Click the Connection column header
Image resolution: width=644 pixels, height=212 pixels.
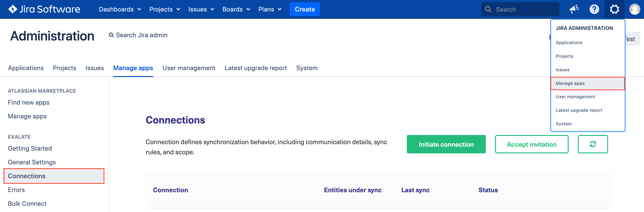pos(171,190)
